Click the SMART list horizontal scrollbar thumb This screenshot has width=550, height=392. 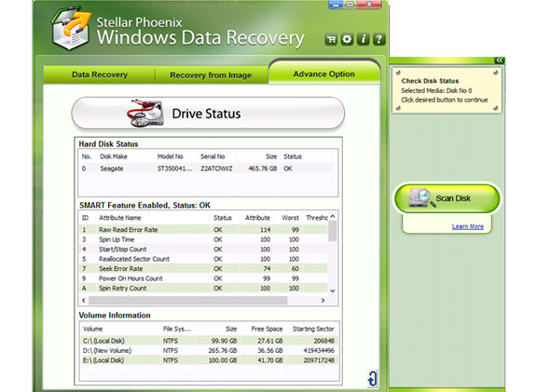187,301
